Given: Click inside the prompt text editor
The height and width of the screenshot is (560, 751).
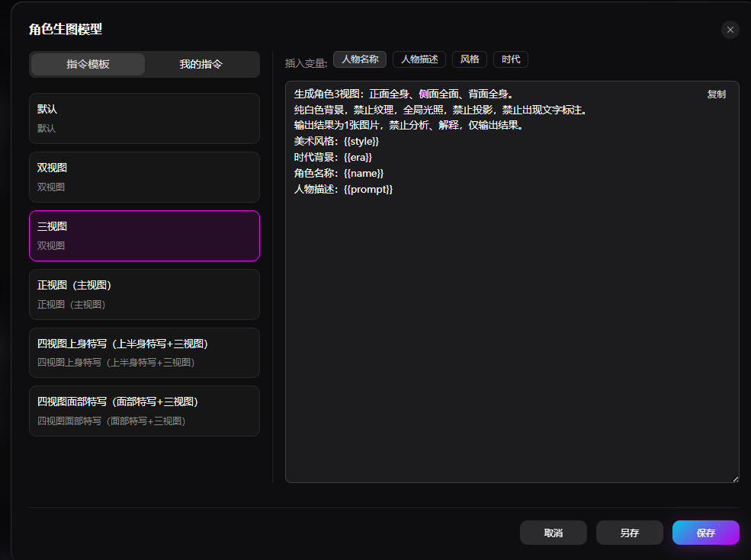Looking at the screenshot, I should point(512,282).
